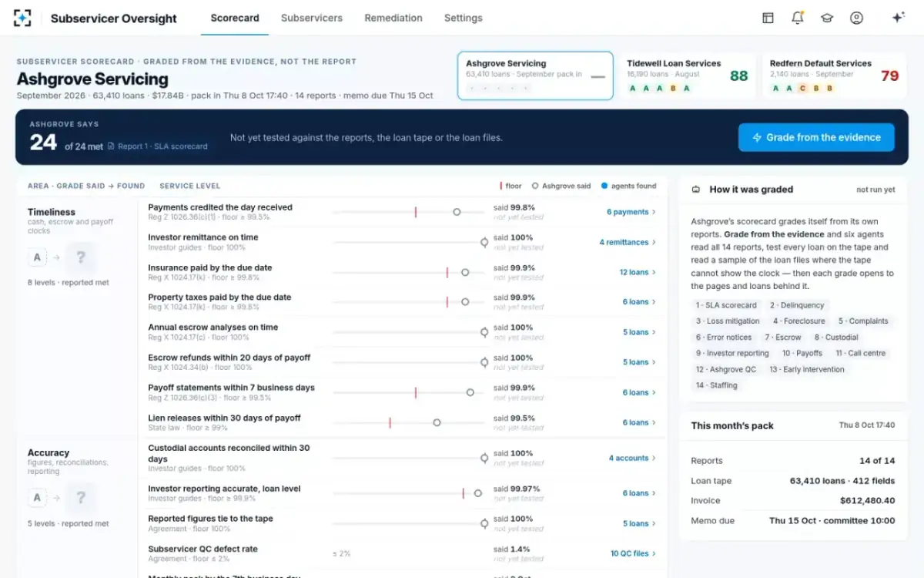The image size is (924, 578).
Task: Click the 10 · Payoffs report chip
Action: click(802, 354)
